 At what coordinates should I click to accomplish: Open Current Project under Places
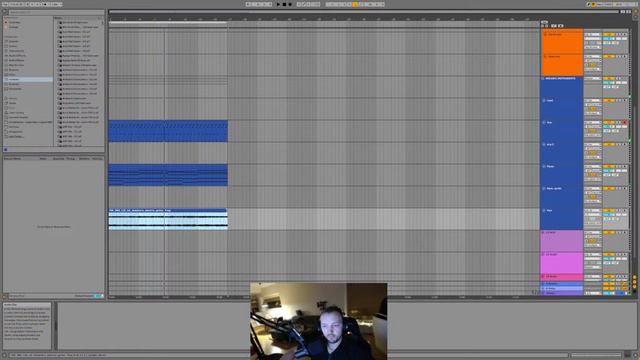(x=18, y=117)
